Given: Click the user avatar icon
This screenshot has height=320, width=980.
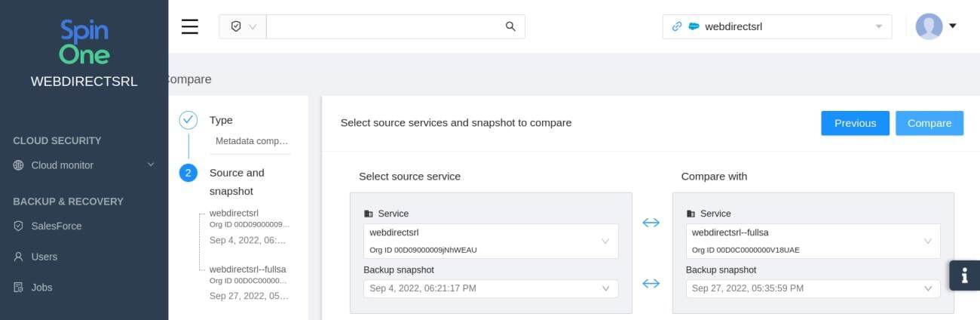Looking at the screenshot, I should (929, 26).
